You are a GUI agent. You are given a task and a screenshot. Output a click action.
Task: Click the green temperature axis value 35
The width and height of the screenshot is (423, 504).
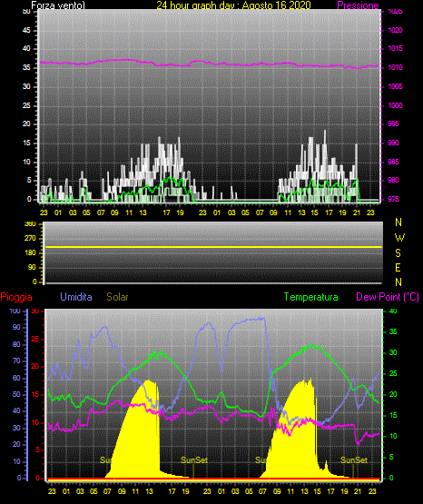(x=393, y=331)
